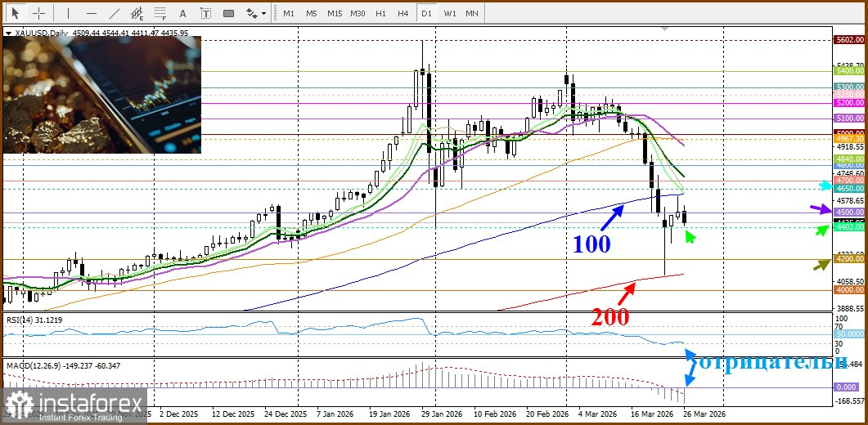Select the 4500.00 price level label
This screenshot has width=868, height=425.
point(849,212)
